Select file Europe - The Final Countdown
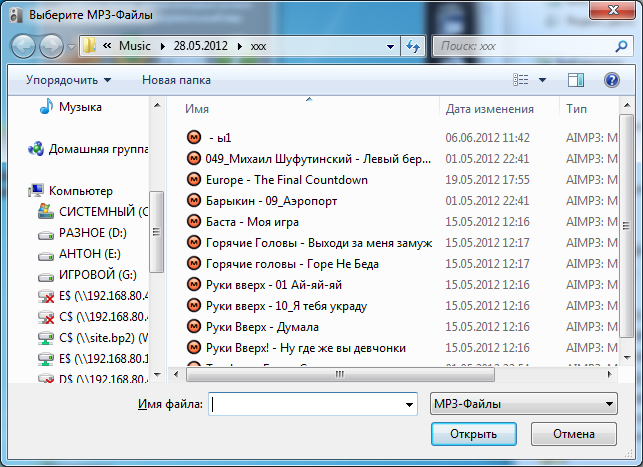 pos(287,180)
